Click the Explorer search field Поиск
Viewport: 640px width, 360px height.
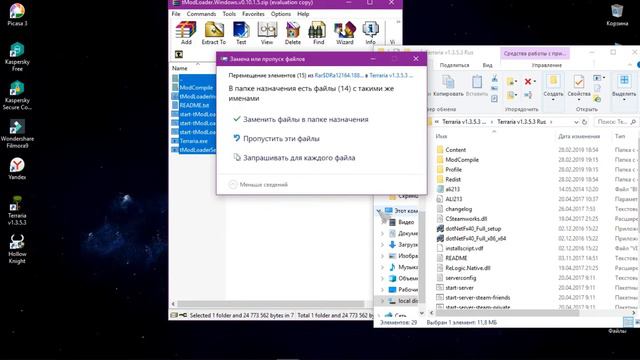616,122
